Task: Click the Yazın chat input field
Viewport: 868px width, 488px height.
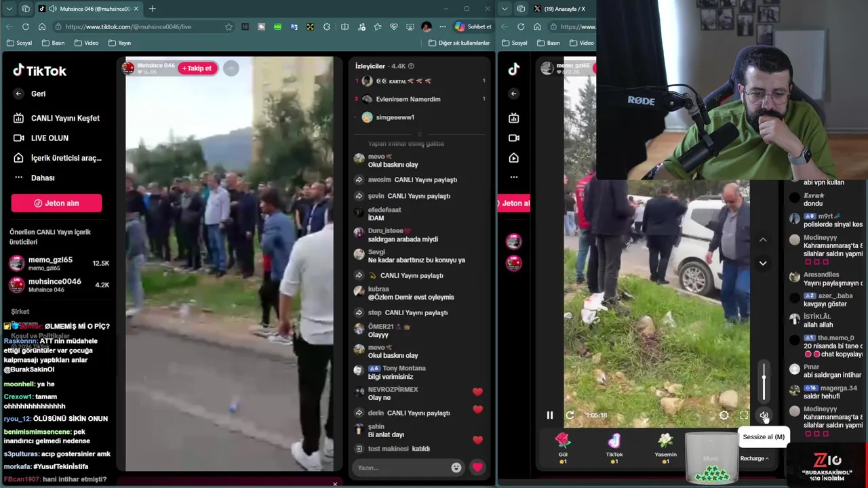Action: tap(403, 468)
